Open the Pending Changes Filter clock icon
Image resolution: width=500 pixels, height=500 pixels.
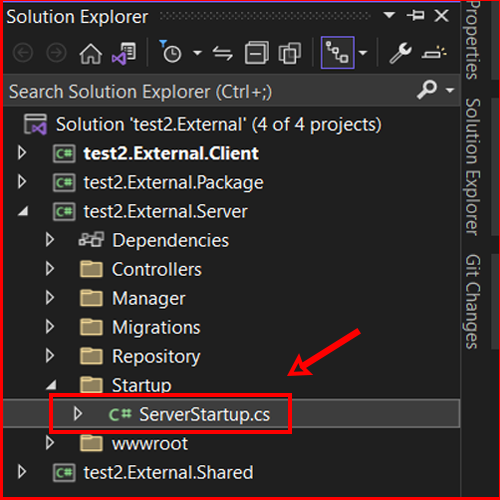[171, 52]
